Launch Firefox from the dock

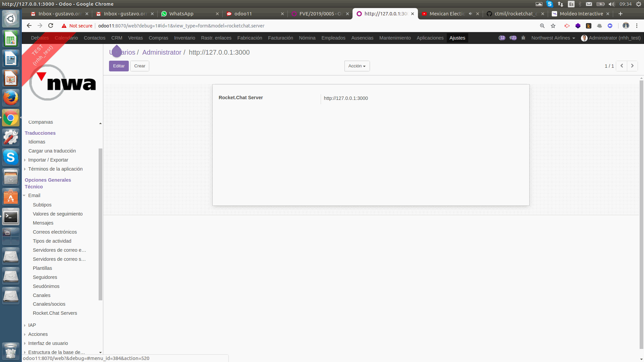tap(11, 98)
